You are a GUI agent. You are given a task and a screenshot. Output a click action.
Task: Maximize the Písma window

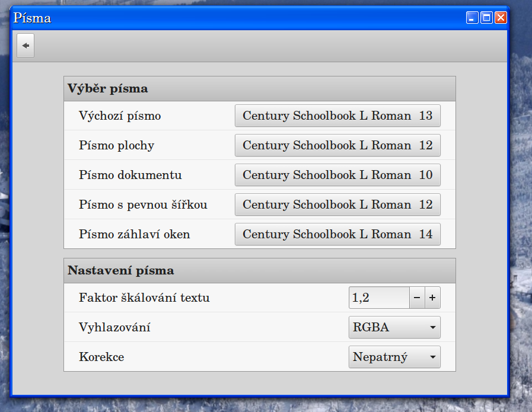point(486,18)
